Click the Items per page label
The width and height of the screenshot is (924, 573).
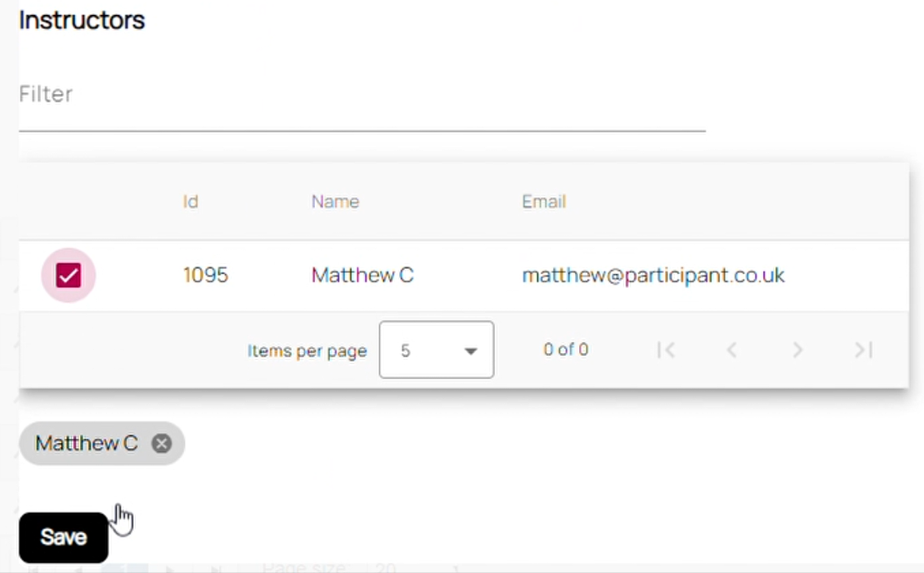click(x=307, y=351)
